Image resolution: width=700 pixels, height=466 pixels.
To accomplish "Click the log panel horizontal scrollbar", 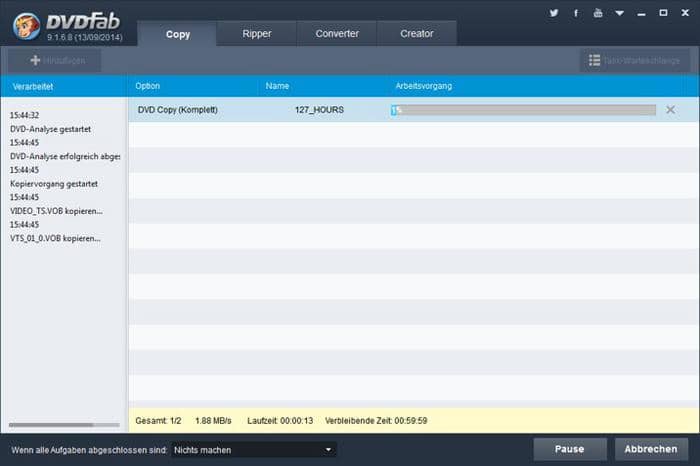I will (x=64, y=425).
